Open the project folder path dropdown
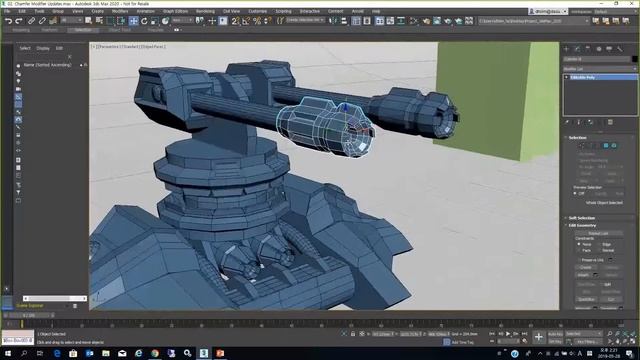Screen dimensions: 640x360 (x=534, y=20)
